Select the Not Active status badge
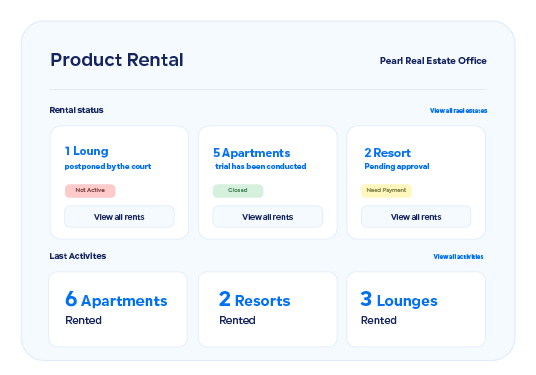Image resolution: width=536 pixels, height=375 pixels. click(90, 191)
